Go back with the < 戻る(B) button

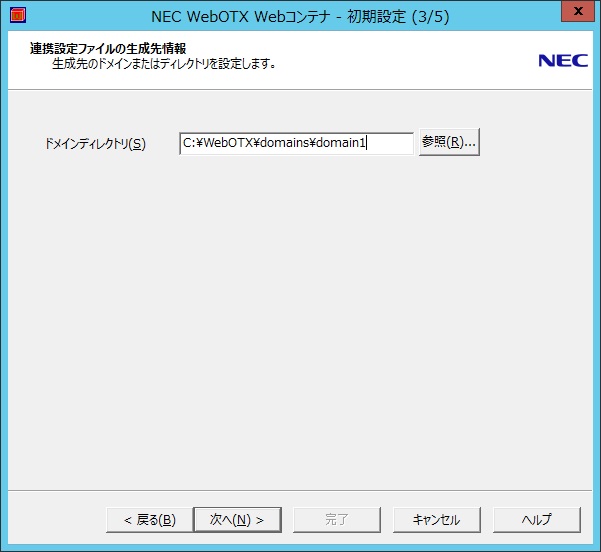click(149, 520)
